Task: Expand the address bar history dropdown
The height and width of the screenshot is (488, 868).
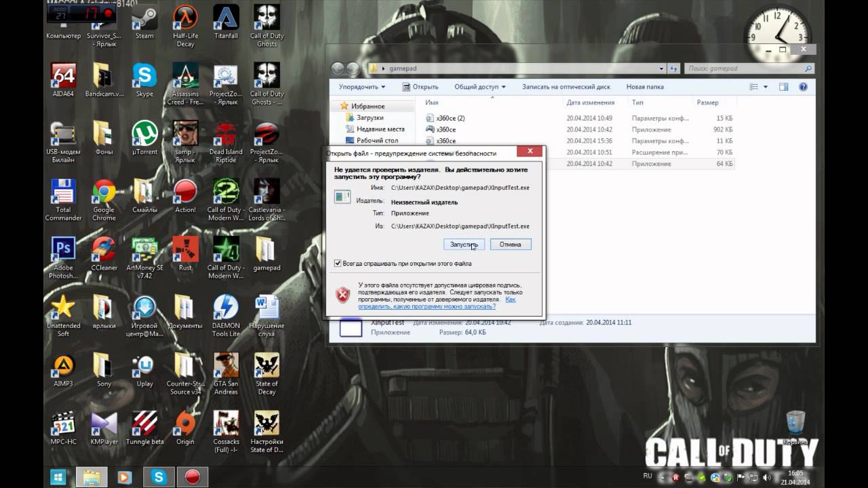Action: (662, 68)
